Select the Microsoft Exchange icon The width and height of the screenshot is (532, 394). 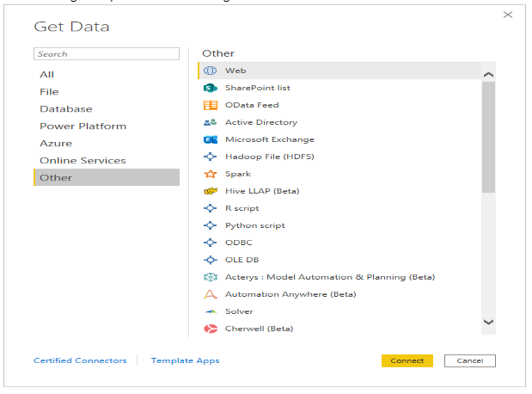pos(211,139)
